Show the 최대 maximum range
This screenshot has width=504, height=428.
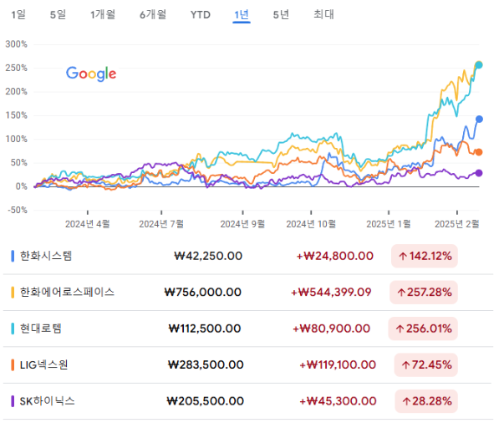(323, 14)
